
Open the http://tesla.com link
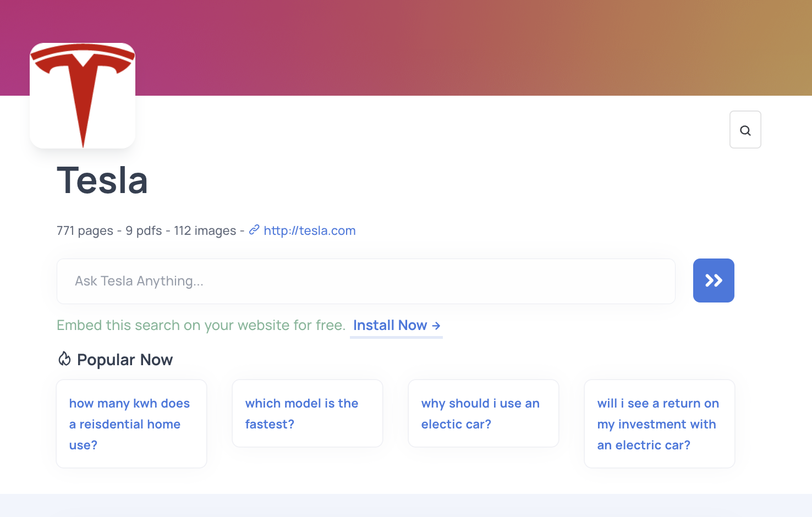(x=309, y=230)
